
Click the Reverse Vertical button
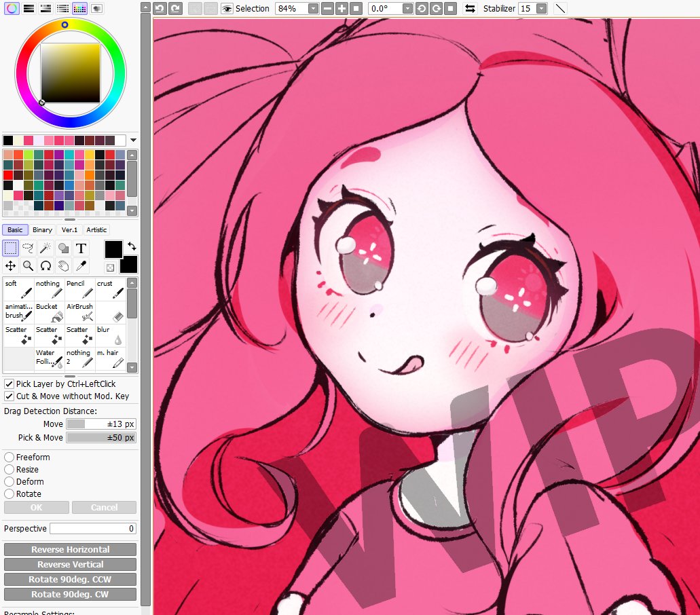click(x=70, y=565)
